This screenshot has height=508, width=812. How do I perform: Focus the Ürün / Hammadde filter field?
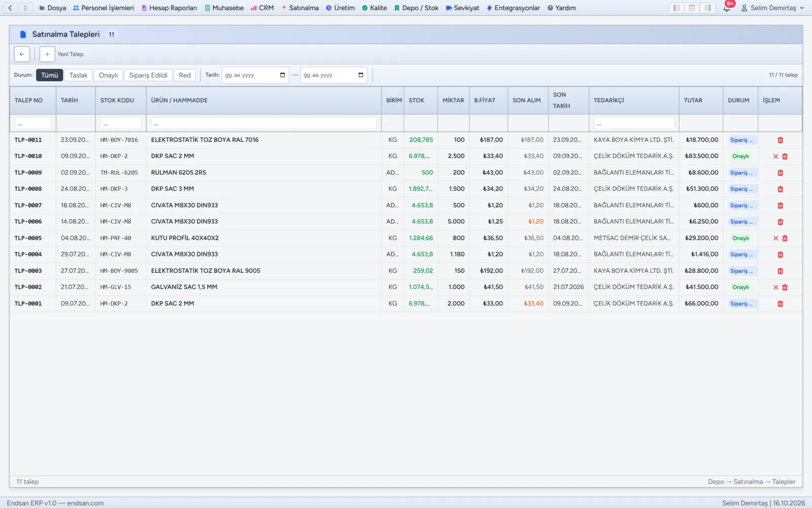[264, 123]
